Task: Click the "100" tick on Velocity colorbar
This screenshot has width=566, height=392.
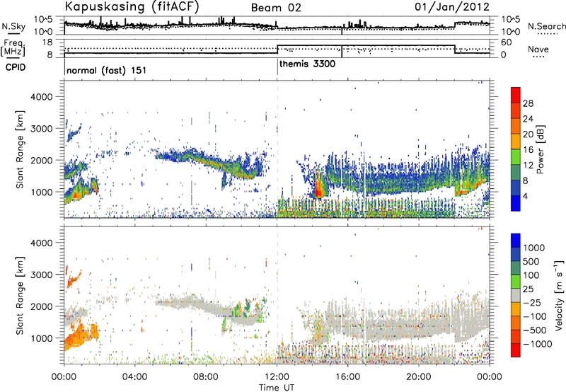Action: (x=531, y=275)
